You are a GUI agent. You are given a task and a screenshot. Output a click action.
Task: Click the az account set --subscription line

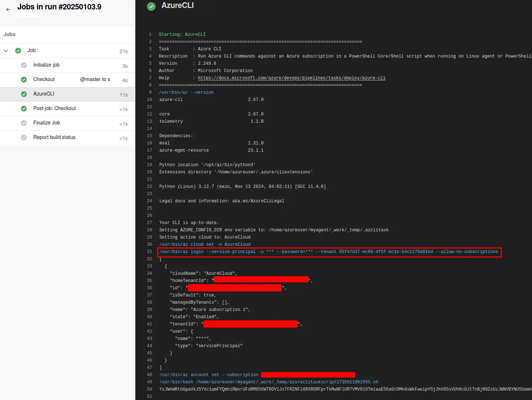[x=257, y=375]
